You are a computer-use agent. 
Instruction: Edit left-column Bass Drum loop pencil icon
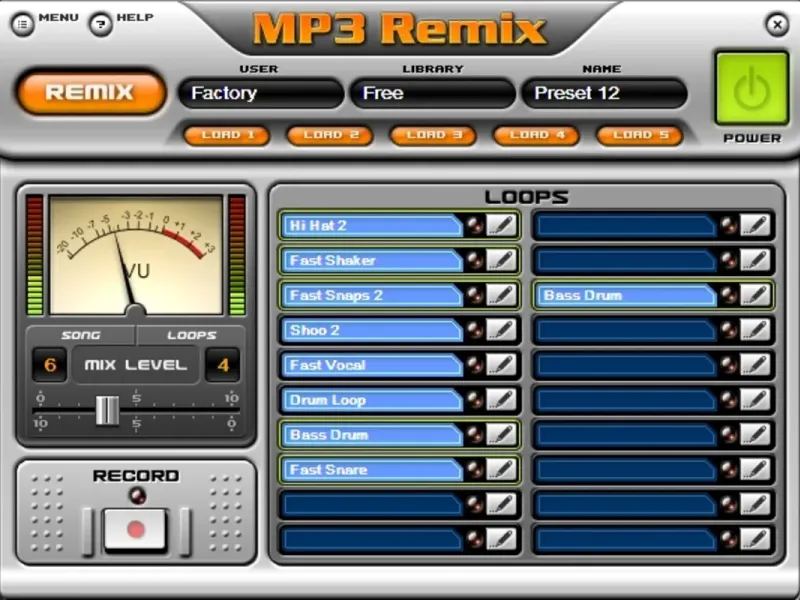pyautogui.click(x=502, y=435)
